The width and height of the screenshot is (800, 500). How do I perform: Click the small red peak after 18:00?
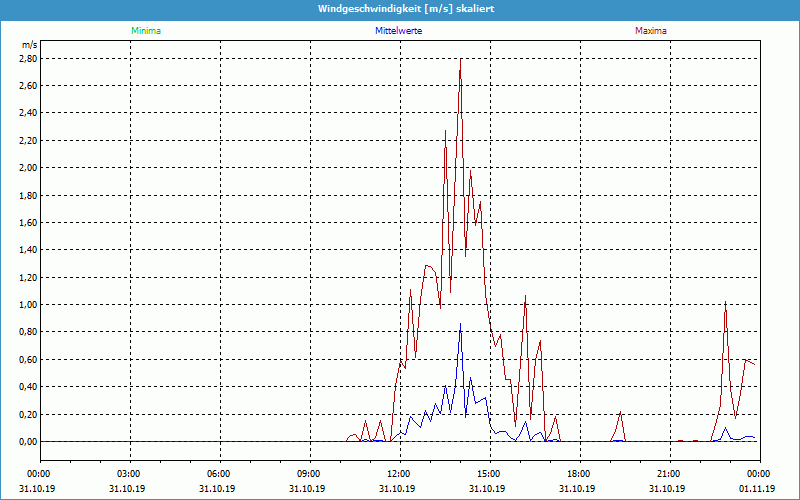[621, 412]
